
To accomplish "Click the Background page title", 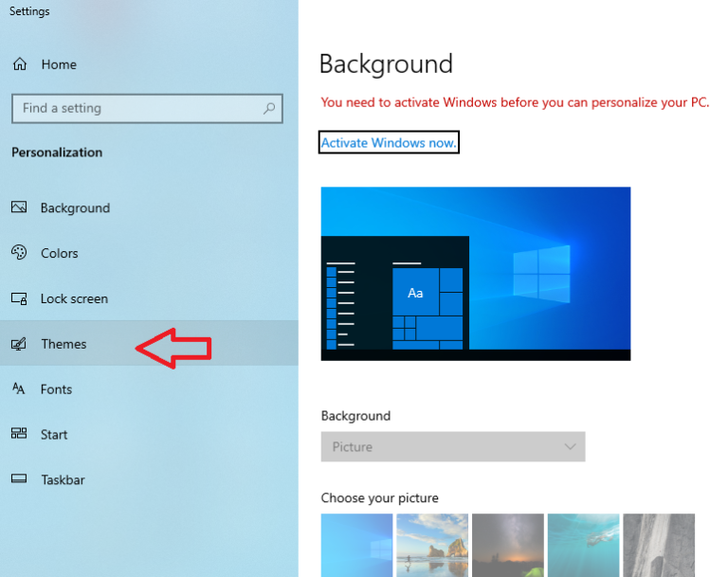I will pyautogui.click(x=386, y=64).
